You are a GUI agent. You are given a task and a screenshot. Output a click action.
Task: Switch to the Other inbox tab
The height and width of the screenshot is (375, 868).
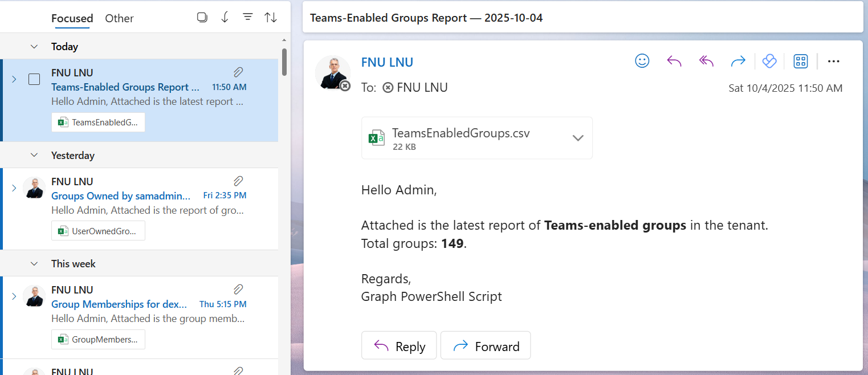tap(119, 18)
